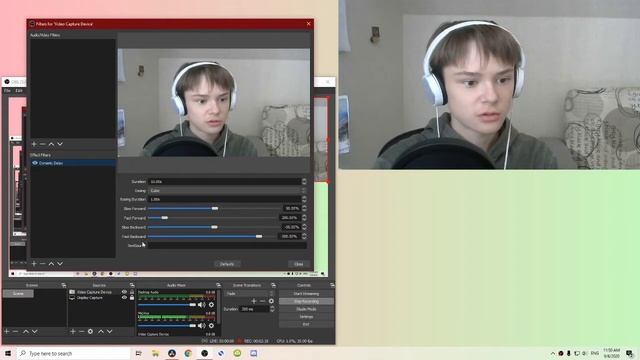Image resolution: width=640 pixels, height=360 pixels.
Task: Move Audio/Video filter down with arrow icon
Action: (60, 144)
